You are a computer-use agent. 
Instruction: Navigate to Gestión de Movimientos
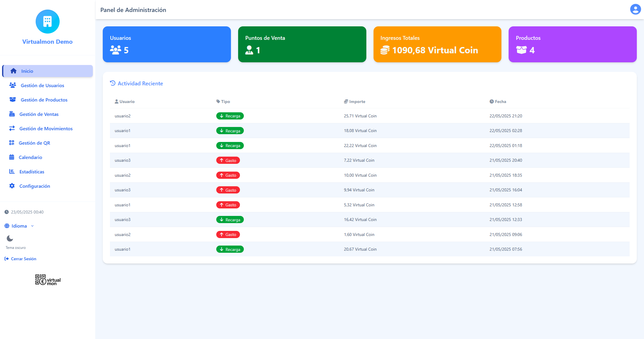tap(46, 128)
